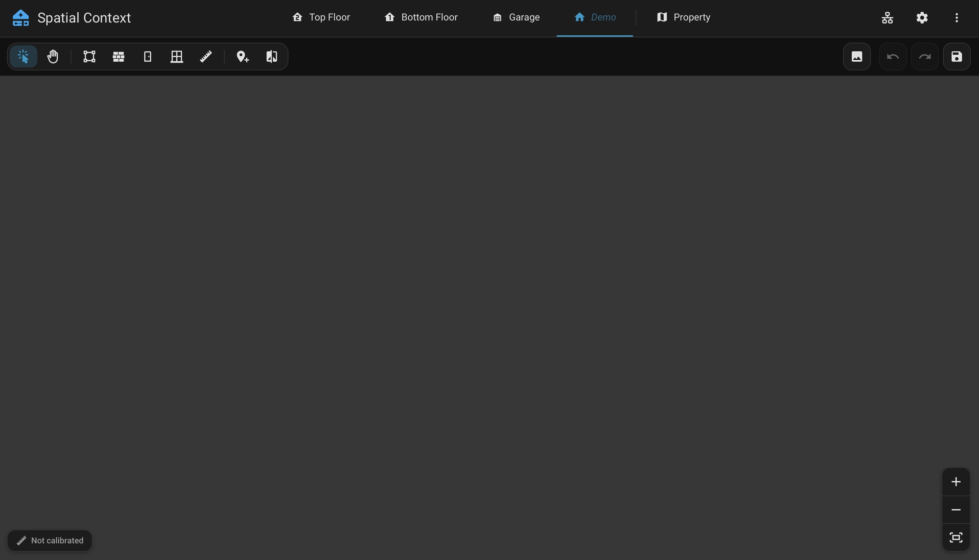This screenshot has width=979, height=560.
Task: Click the Not calibrated status chip
Action: coord(49,540)
